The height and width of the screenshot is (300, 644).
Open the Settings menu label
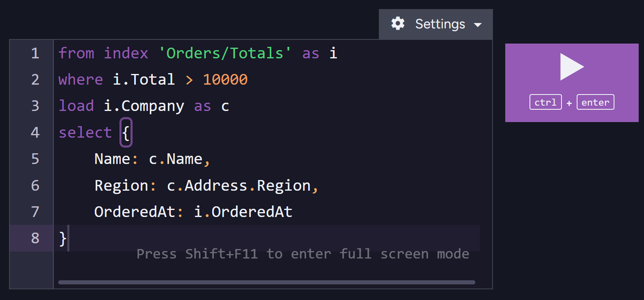click(440, 24)
